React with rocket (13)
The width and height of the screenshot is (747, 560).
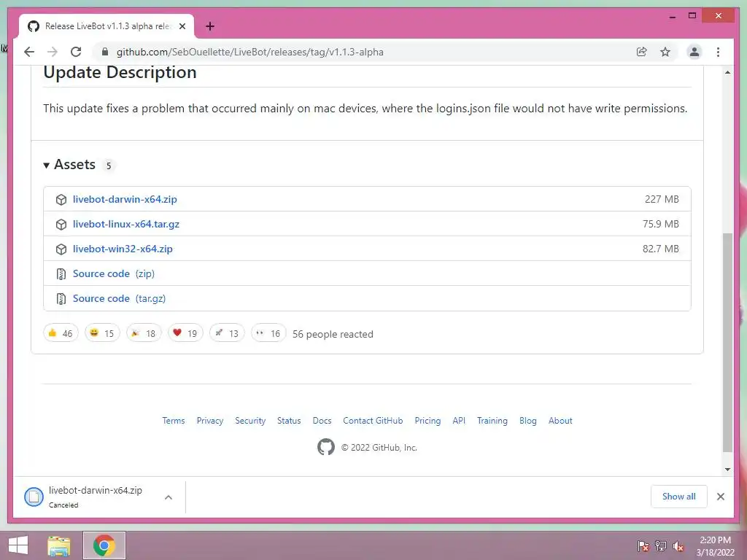click(x=227, y=332)
